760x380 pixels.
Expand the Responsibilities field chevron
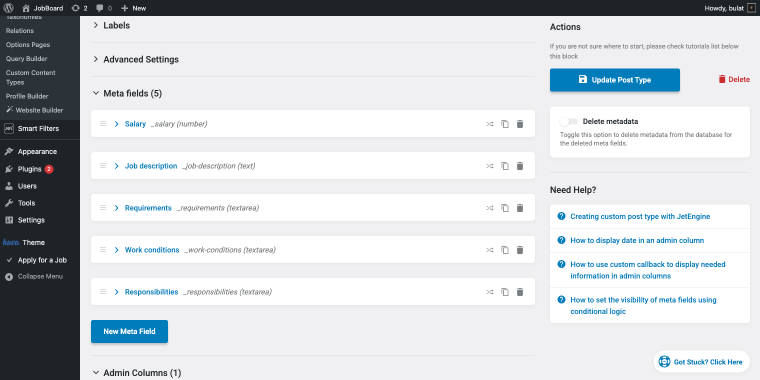[116, 292]
